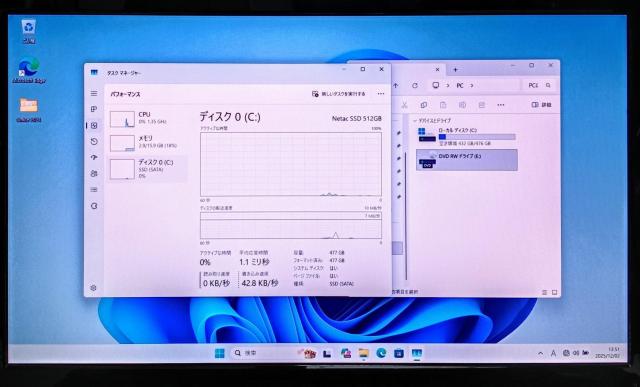Select CPU in the performance list

147,118
